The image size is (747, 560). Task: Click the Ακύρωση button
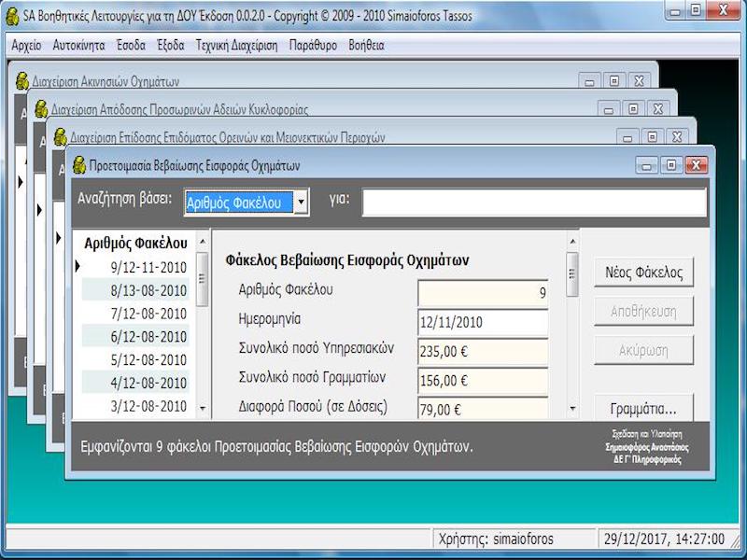643,351
